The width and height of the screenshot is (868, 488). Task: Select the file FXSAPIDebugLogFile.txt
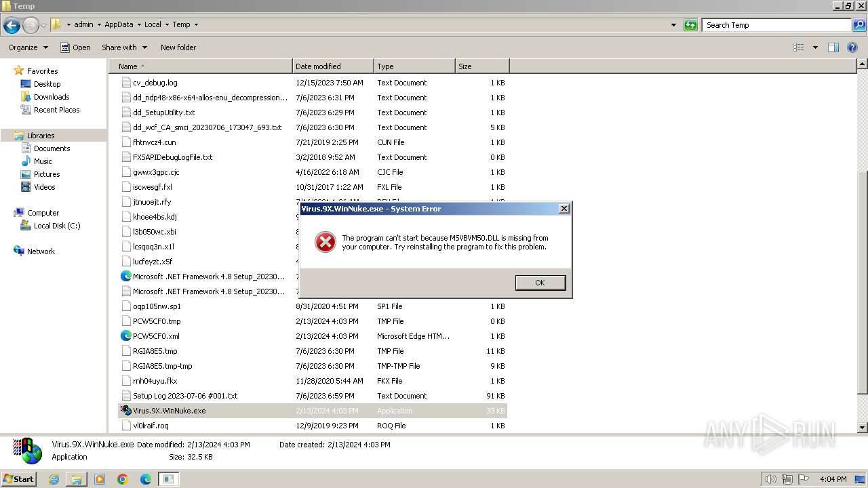pyautogui.click(x=172, y=157)
